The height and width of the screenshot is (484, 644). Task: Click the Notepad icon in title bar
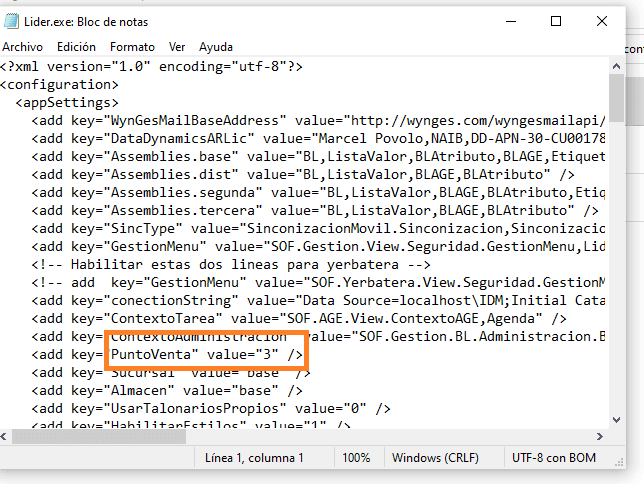12,19
